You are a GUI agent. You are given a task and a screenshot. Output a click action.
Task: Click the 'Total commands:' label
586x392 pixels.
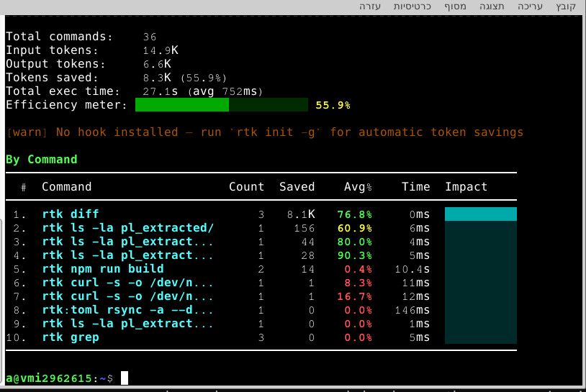[59, 36]
